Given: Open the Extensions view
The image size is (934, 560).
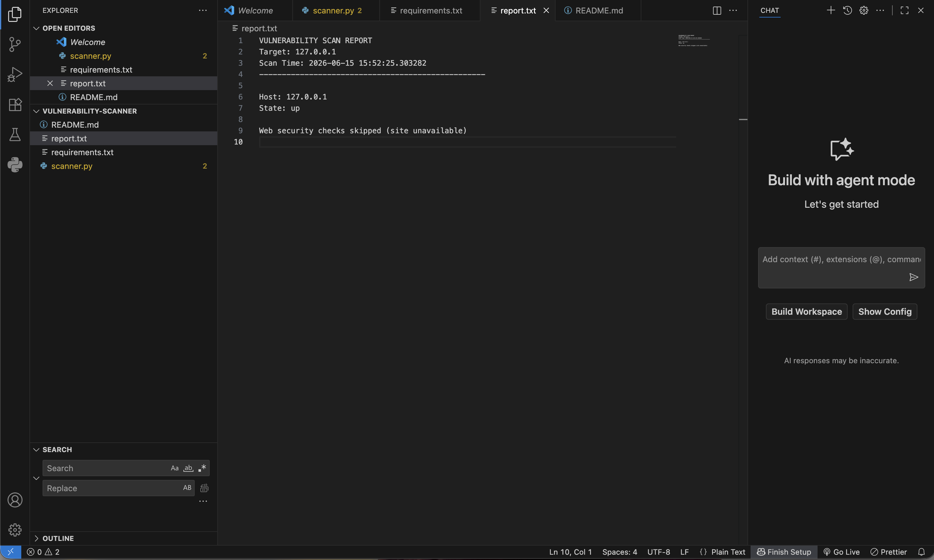Looking at the screenshot, I should (15, 104).
